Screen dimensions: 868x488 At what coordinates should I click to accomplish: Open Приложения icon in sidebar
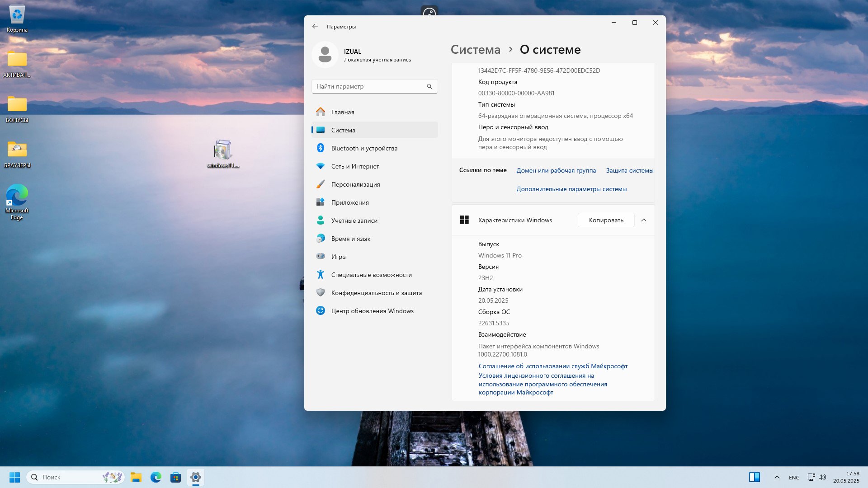click(x=321, y=202)
